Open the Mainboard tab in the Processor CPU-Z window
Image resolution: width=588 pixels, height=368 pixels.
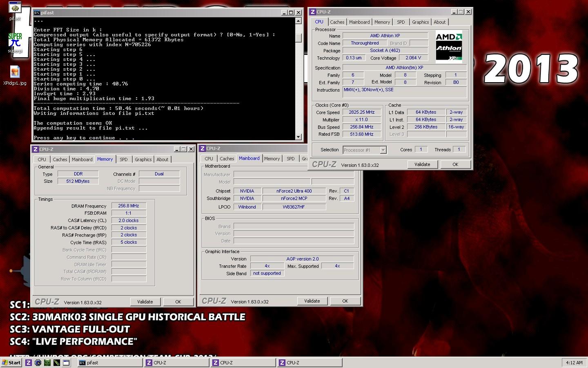359,22
